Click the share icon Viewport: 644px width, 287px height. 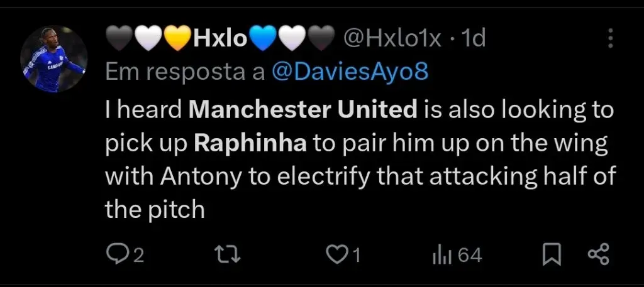(598, 254)
